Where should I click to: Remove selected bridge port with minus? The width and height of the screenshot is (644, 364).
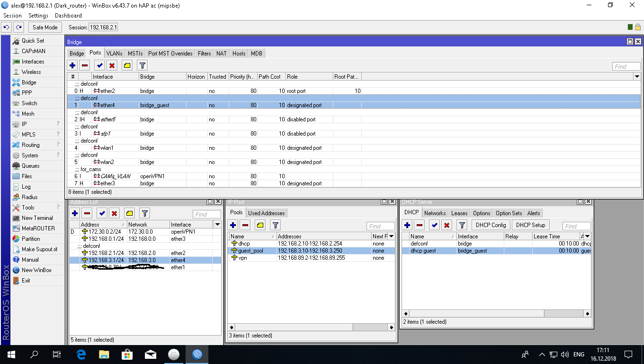pyautogui.click(x=85, y=66)
